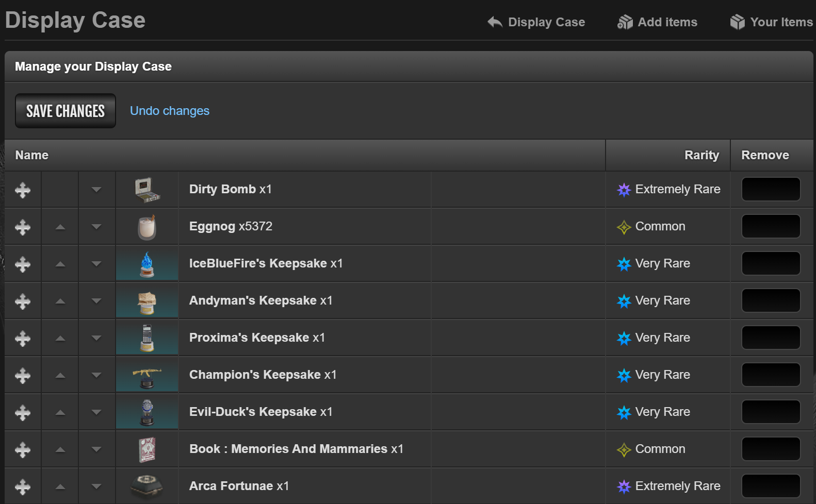Image resolution: width=816 pixels, height=504 pixels.
Task: Click the drag handle for Dirty Bomb
Action: [23, 190]
